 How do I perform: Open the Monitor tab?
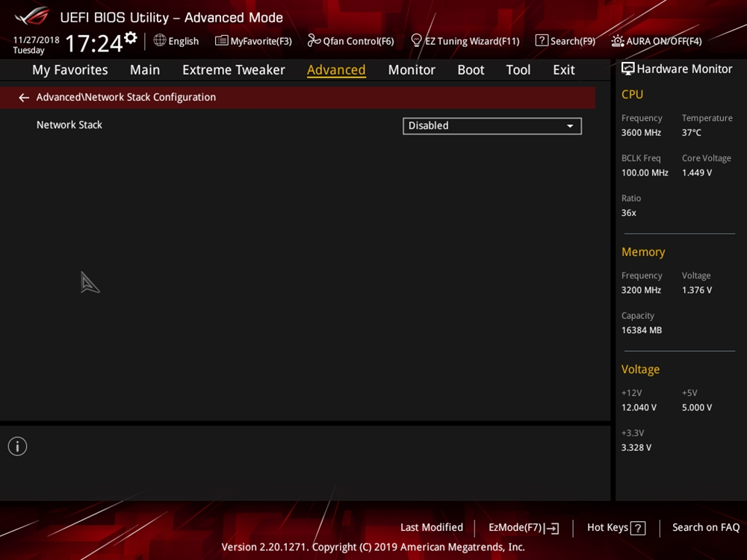tap(411, 70)
